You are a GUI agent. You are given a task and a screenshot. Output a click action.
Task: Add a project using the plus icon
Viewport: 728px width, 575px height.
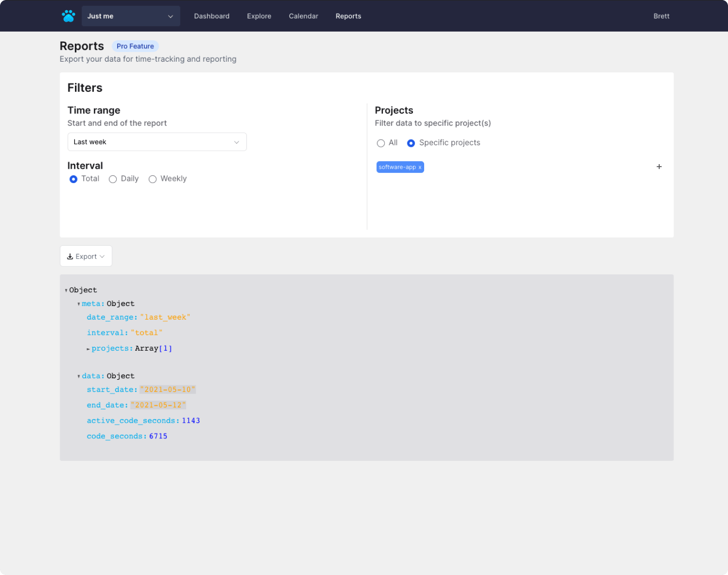[659, 166]
